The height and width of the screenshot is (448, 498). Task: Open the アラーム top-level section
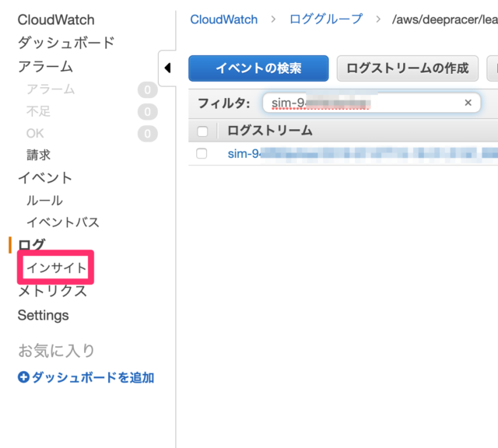tap(45, 67)
